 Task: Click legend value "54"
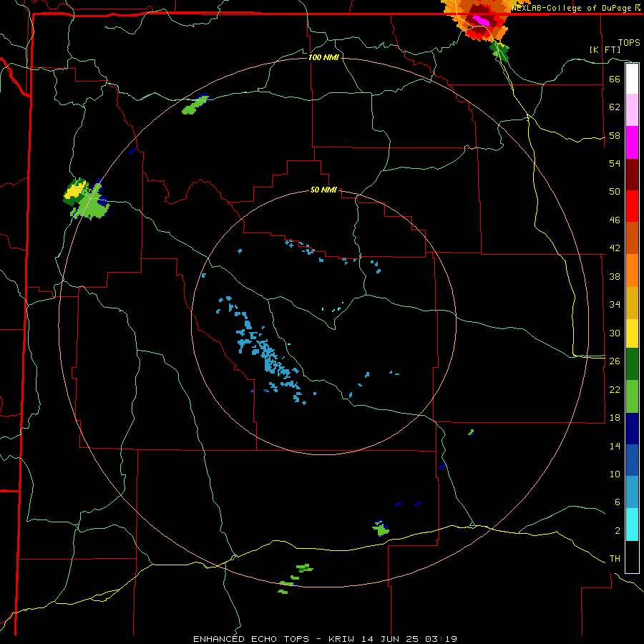pyautogui.click(x=615, y=163)
